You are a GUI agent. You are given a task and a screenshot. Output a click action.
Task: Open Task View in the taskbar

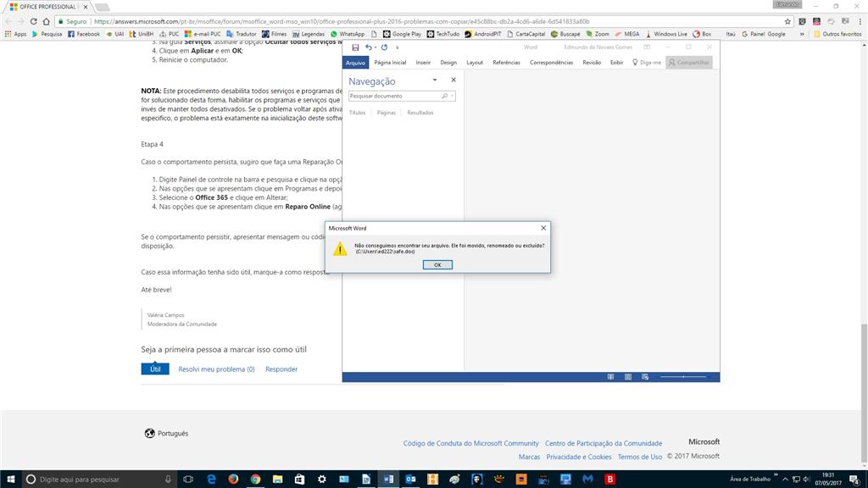click(x=188, y=480)
